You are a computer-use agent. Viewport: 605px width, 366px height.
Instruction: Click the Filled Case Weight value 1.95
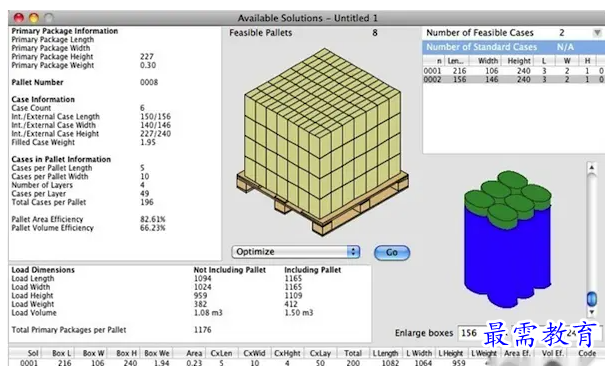[x=148, y=142]
